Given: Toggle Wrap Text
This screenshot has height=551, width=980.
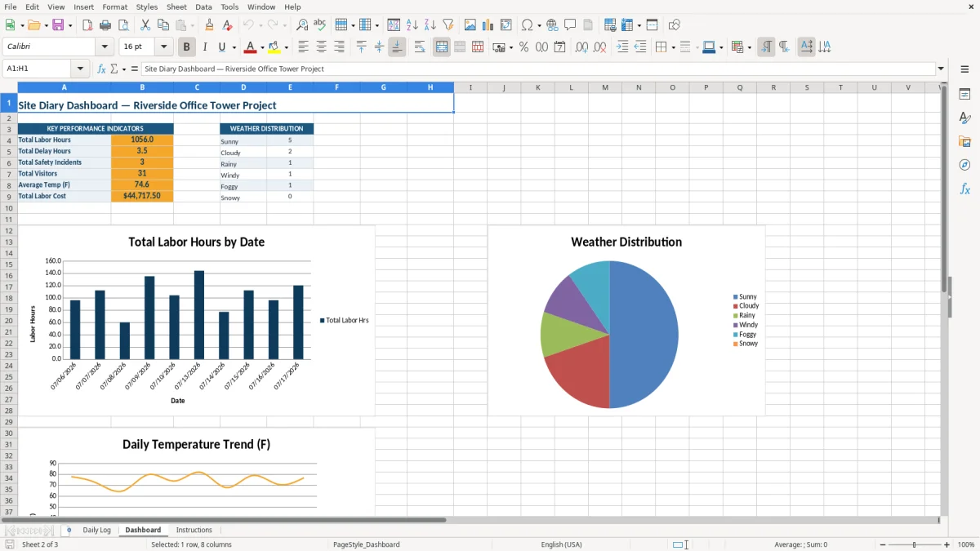Looking at the screenshot, I should pos(420,47).
